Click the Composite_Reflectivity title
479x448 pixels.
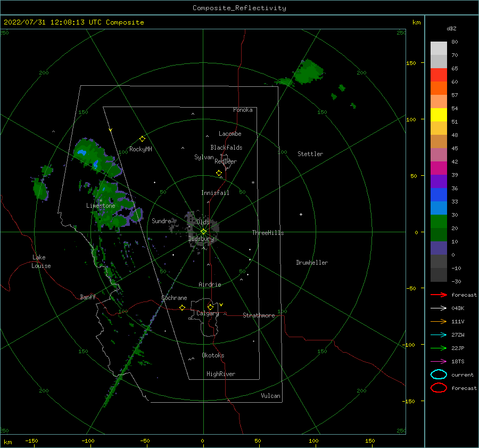(x=240, y=8)
